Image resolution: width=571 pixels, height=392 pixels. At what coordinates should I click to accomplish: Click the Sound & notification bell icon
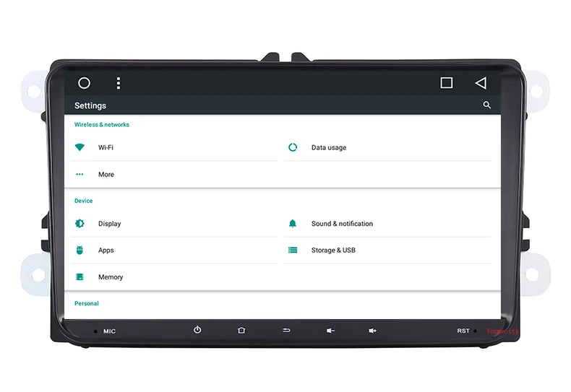[293, 223]
